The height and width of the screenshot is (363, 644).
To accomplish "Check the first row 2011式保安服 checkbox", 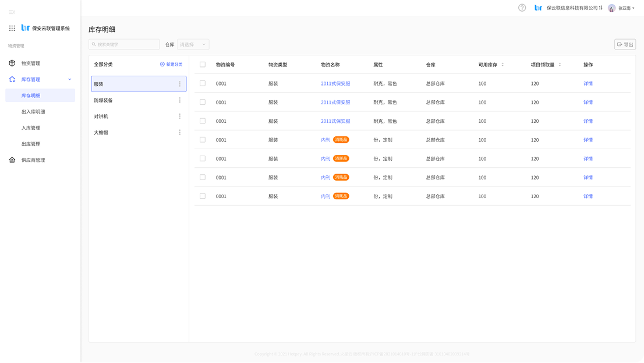I will click(203, 83).
